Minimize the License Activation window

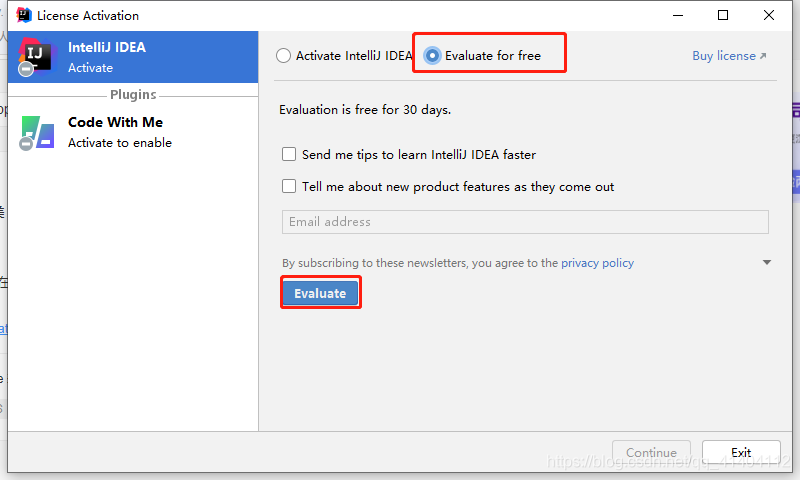click(678, 15)
